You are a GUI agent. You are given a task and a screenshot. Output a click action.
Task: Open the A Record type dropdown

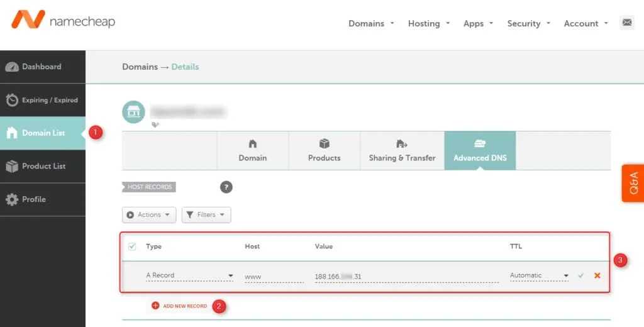[x=190, y=275]
